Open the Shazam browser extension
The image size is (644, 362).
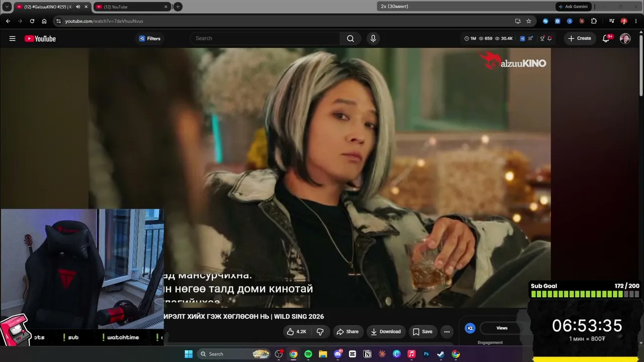[545, 21]
